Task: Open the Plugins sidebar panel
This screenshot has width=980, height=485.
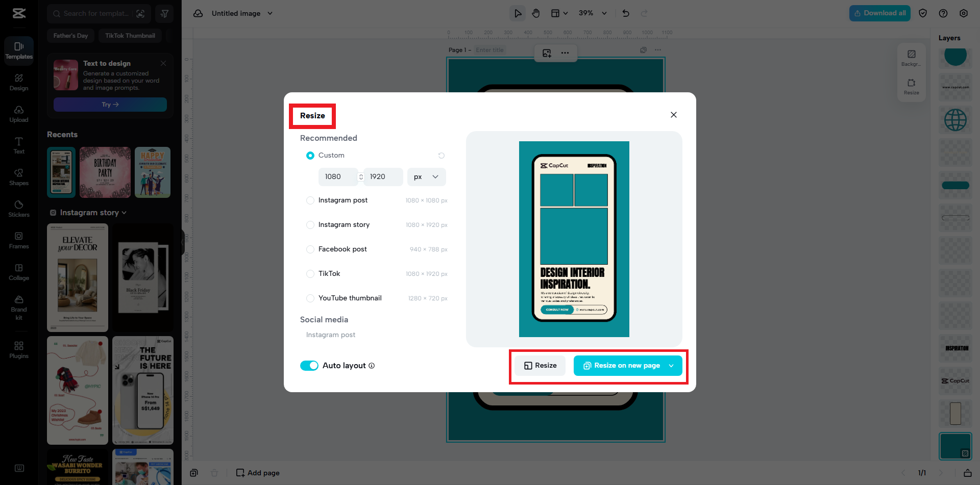Action: click(19, 350)
